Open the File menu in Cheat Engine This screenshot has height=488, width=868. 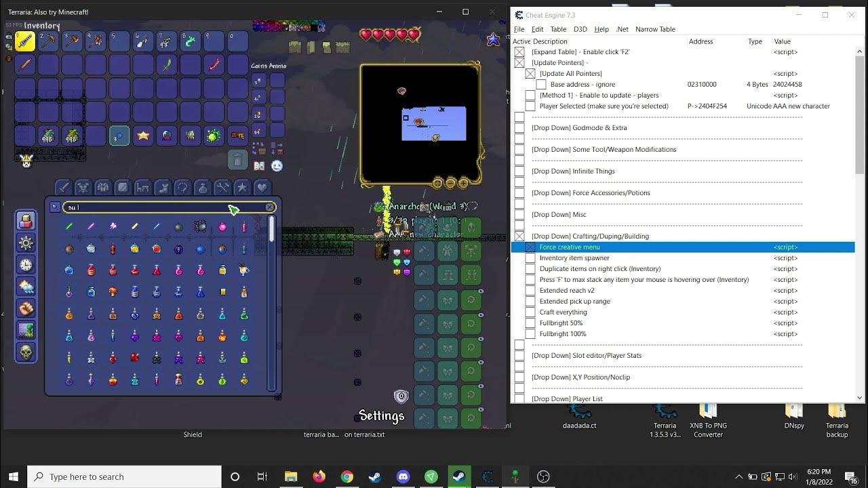[519, 29]
